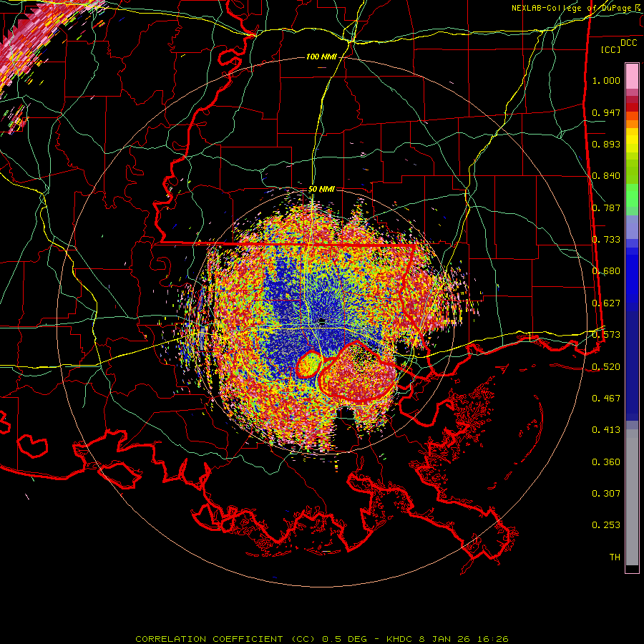The image size is (644, 644).
Task: Select the 0.733 legend value
Action: 606,240
